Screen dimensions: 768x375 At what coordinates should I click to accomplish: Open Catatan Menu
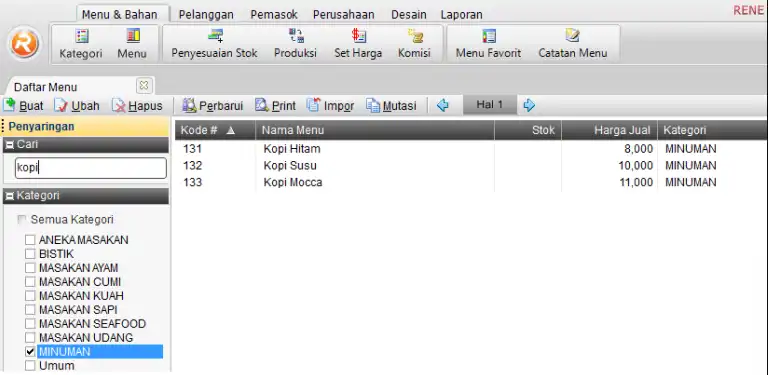[573, 44]
